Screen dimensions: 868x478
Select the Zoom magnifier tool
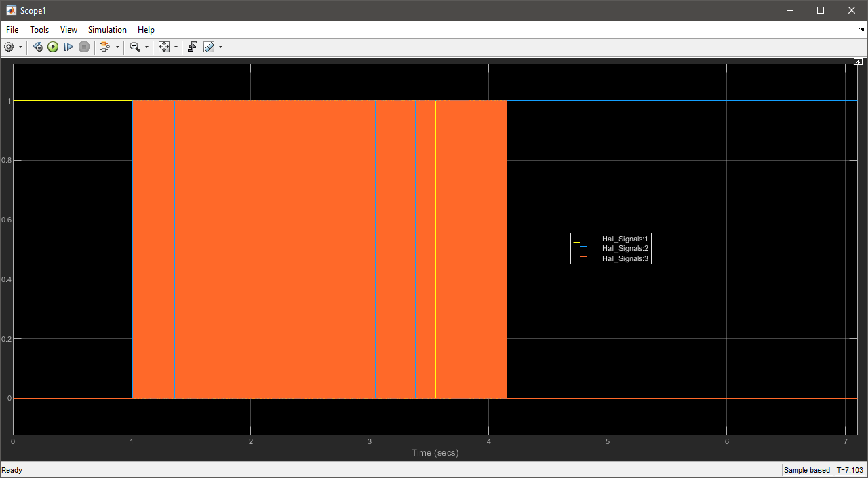(135, 47)
